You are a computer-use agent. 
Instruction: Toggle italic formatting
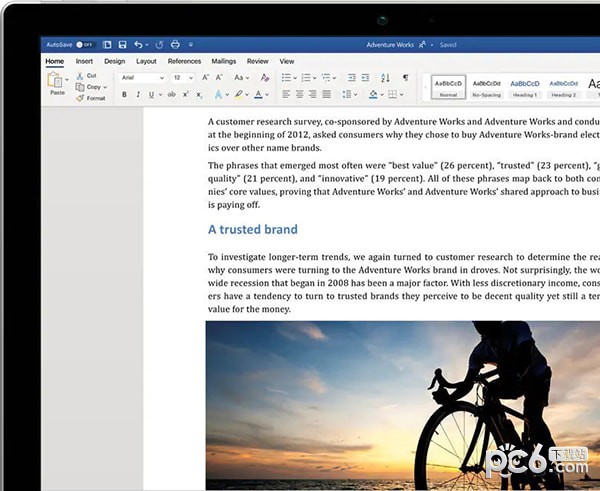(138, 94)
